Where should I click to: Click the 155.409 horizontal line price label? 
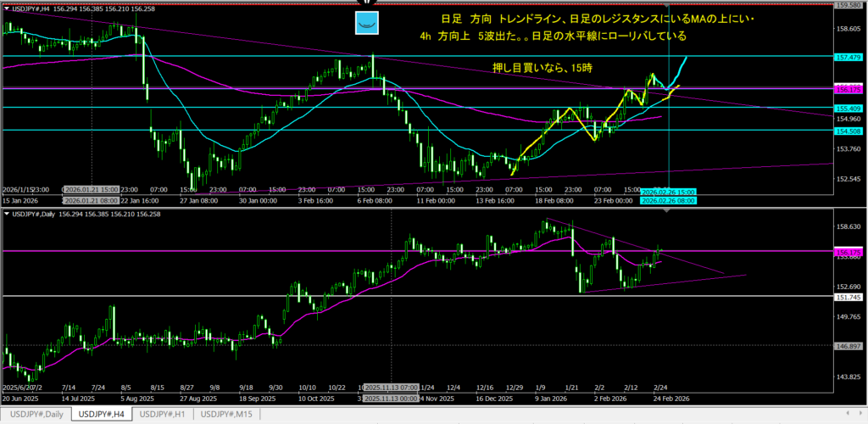[849, 109]
